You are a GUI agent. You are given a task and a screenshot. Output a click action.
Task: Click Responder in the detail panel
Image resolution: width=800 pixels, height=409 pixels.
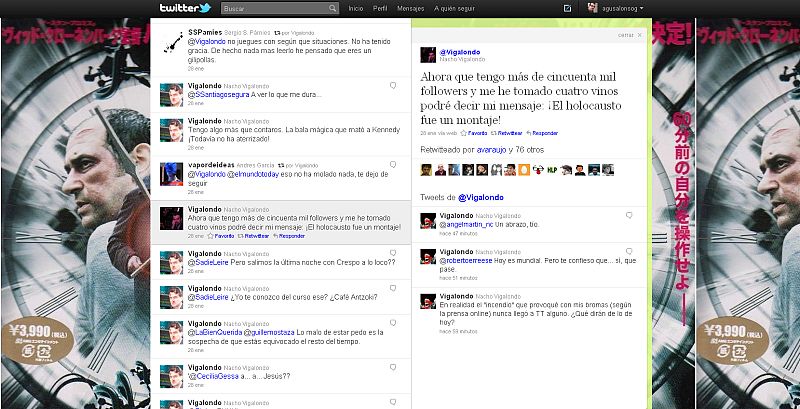[x=544, y=132]
